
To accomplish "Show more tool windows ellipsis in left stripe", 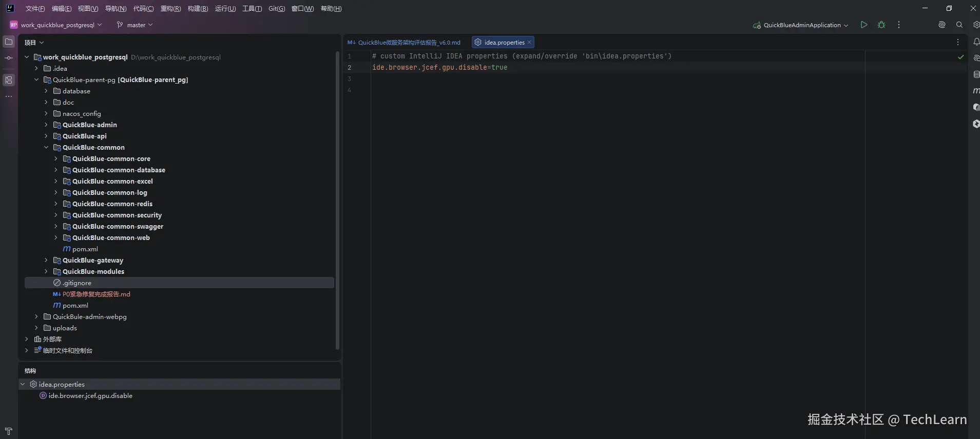I will click(9, 96).
